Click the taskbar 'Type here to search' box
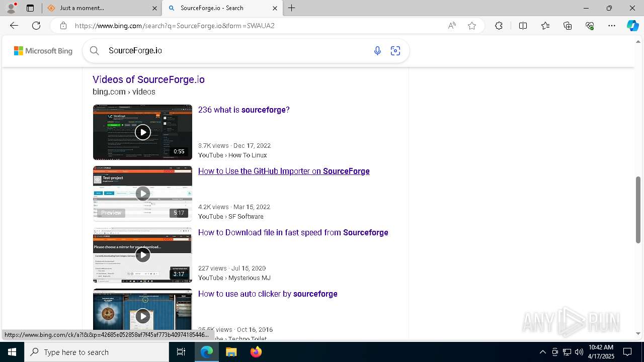This screenshot has height=362, width=644. pyautogui.click(x=97, y=352)
